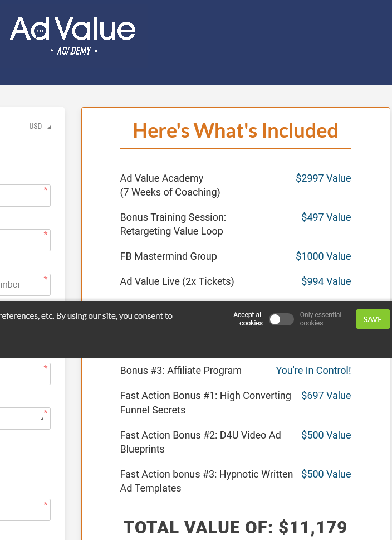Click the 'TOTAL VALUE OF: $11,179' text
Image resolution: width=392 pixels, height=540 pixels.
[x=236, y=528]
